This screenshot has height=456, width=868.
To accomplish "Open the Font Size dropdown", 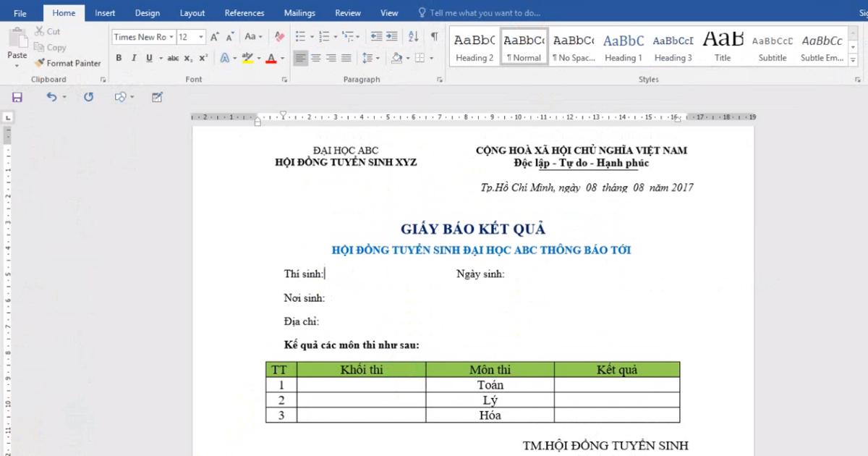I will [200, 37].
